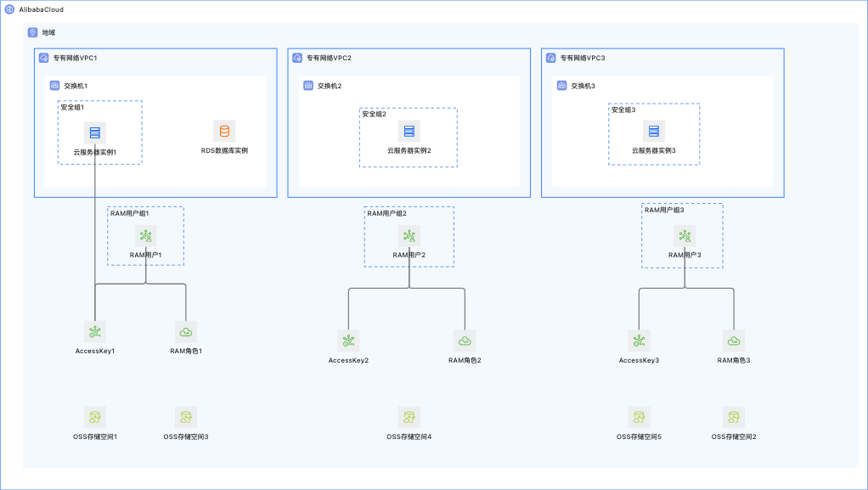Click the AccessKey2 key icon
The image size is (868, 490).
pos(348,341)
